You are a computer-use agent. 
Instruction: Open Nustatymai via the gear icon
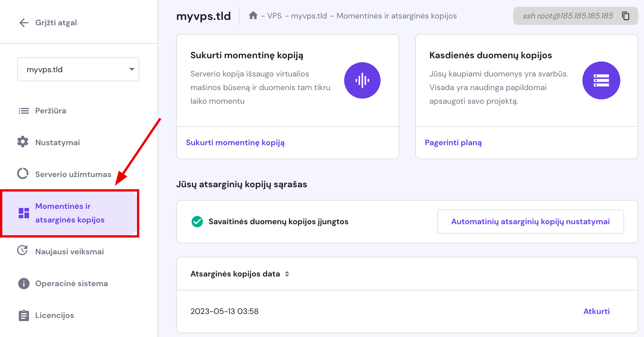pos(23,142)
